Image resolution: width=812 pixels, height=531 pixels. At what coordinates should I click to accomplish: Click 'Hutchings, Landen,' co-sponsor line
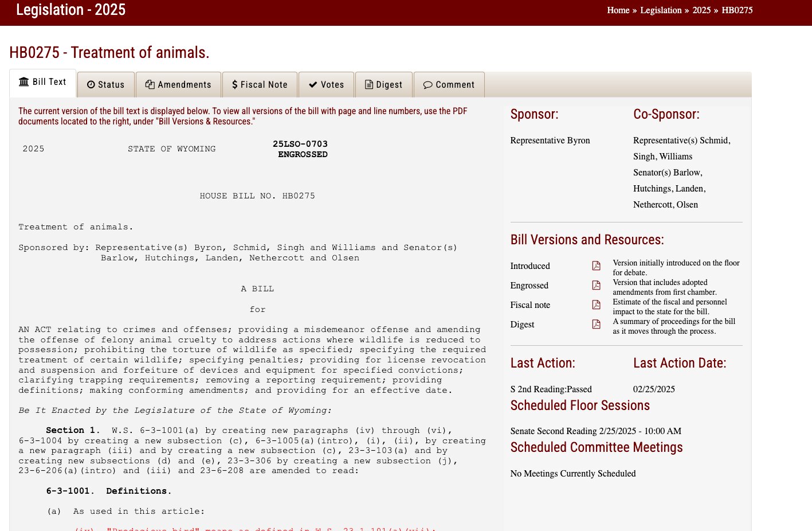[x=669, y=189]
